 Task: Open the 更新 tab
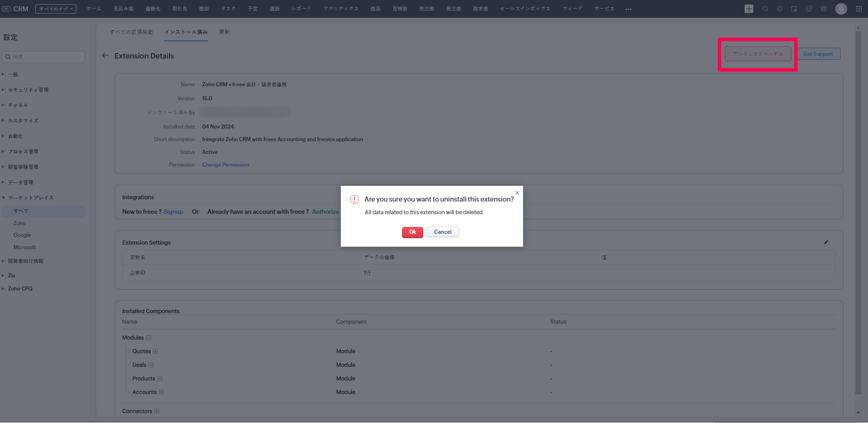tap(224, 32)
